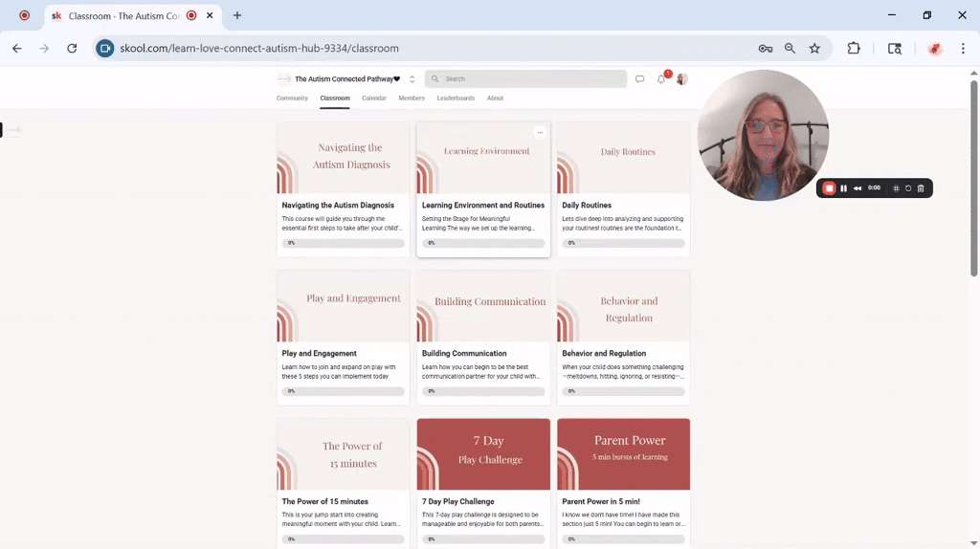Go to the Members tab
Image resolution: width=980 pixels, height=549 pixels.
coord(412,99)
